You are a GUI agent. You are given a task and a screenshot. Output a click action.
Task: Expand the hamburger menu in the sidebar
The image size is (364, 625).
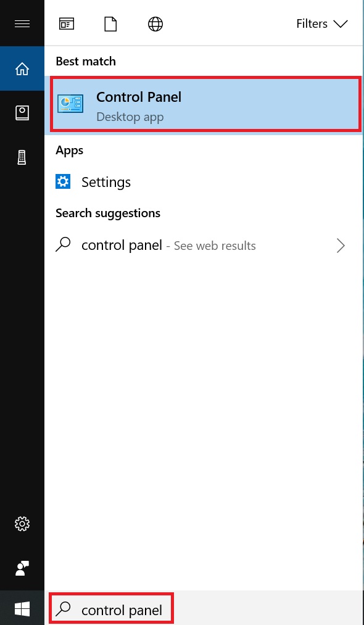pos(22,24)
